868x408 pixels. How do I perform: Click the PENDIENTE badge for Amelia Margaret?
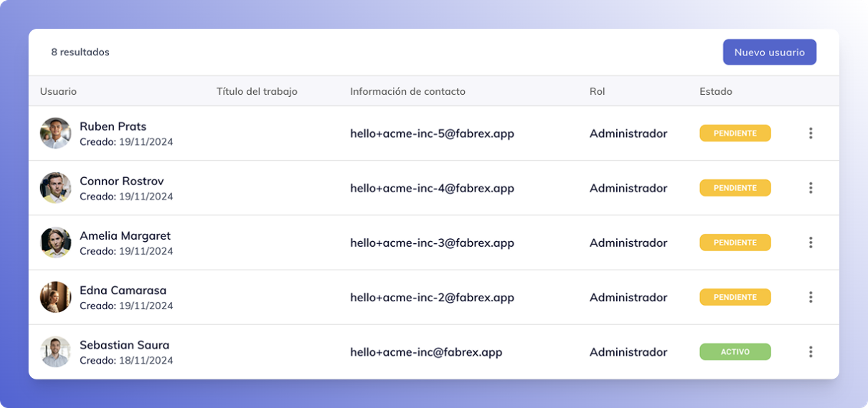pos(735,242)
